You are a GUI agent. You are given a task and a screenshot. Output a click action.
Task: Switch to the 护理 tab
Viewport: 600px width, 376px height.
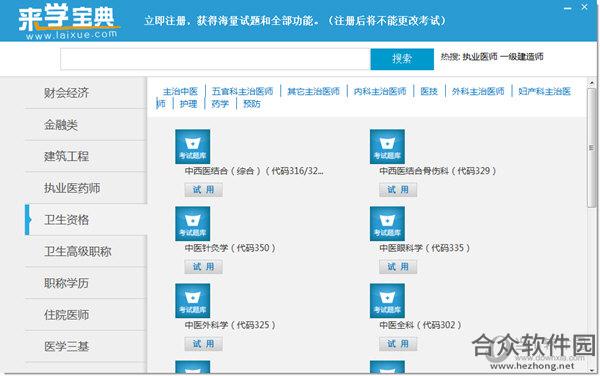pyautogui.click(x=188, y=104)
